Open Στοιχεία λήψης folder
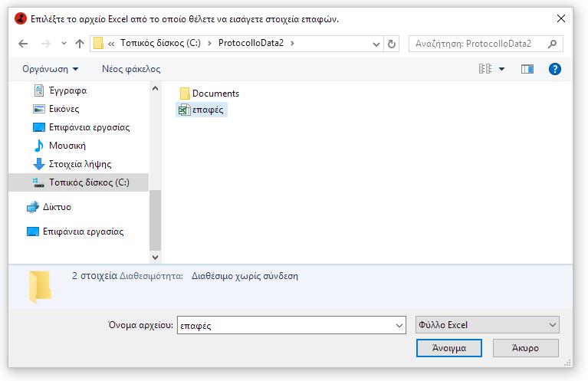Screen dimensions: 588x381 (80, 164)
